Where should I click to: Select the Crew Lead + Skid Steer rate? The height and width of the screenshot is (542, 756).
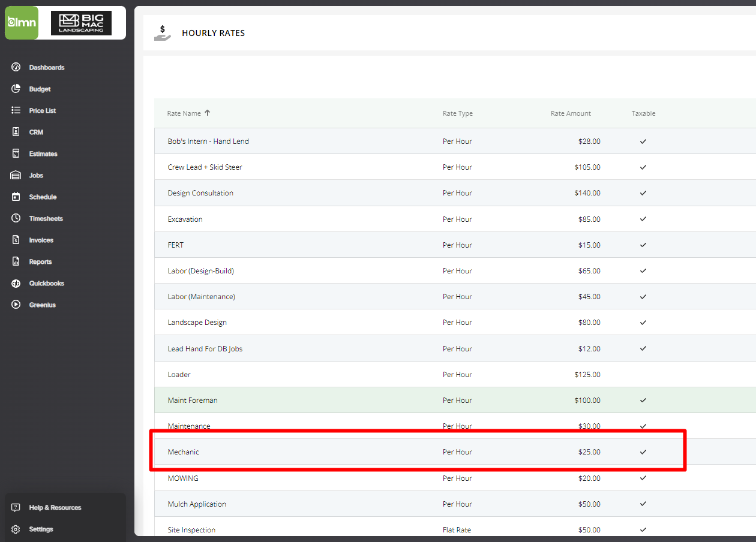point(205,167)
